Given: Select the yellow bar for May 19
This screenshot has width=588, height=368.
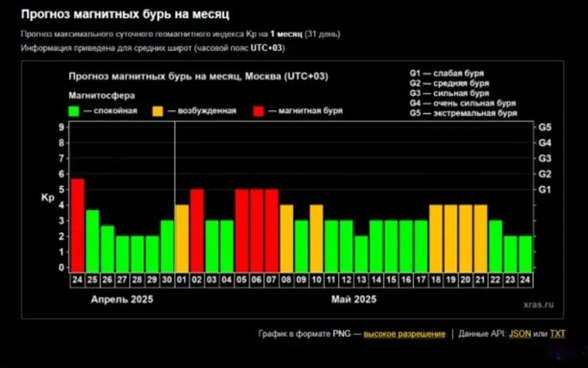Looking at the screenshot, I should tap(451, 237).
